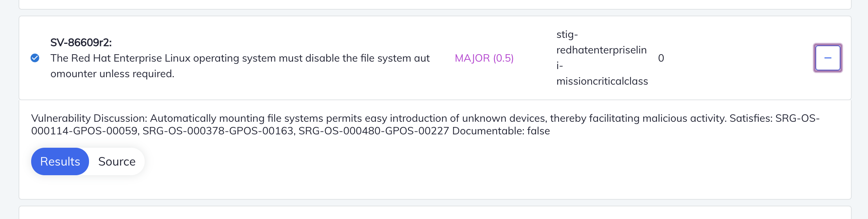Toggle Results view active state
The width and height of the screenshot is (868, 219).
coord(60,161)
